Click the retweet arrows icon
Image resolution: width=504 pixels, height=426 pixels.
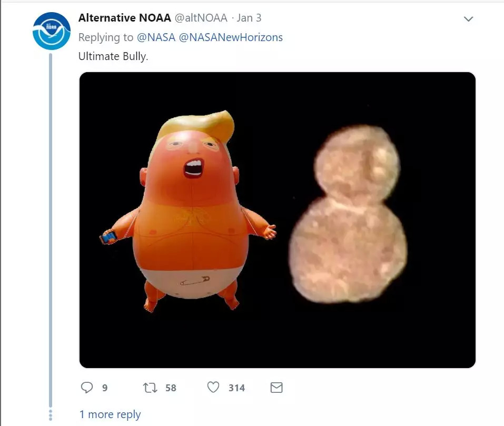click(x=150, y=388)
